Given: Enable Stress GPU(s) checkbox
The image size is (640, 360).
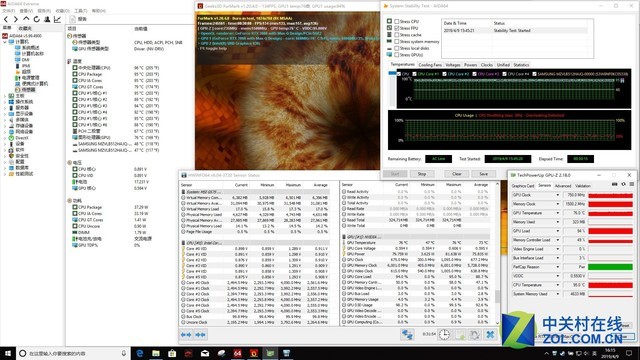Looking at the screenshot, I should pos(396,55).
